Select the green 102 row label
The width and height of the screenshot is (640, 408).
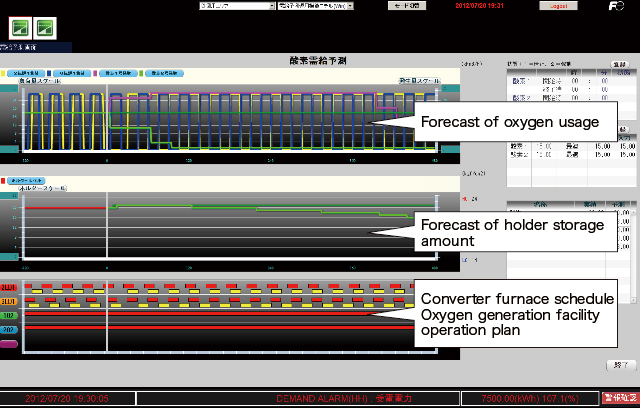pyautogui.click(x=9, y=315)
